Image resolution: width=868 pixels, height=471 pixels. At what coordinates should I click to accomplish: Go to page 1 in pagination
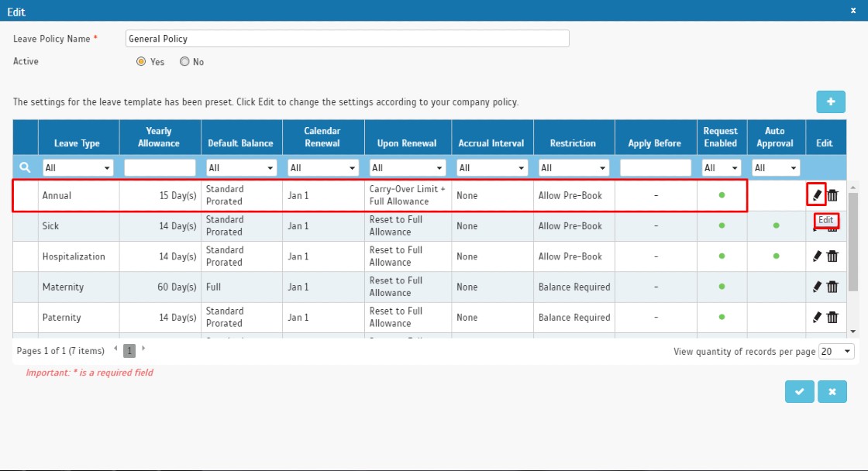click(129, 350)
